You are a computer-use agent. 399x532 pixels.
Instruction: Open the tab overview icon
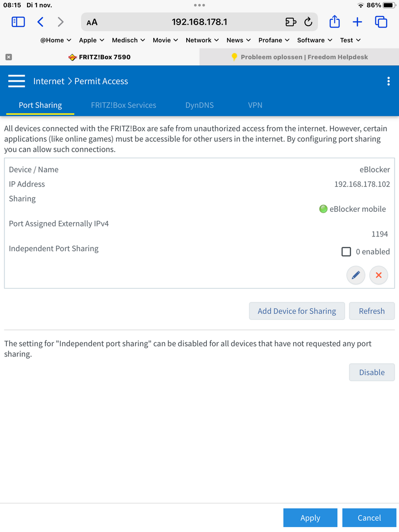coord(381,22)
